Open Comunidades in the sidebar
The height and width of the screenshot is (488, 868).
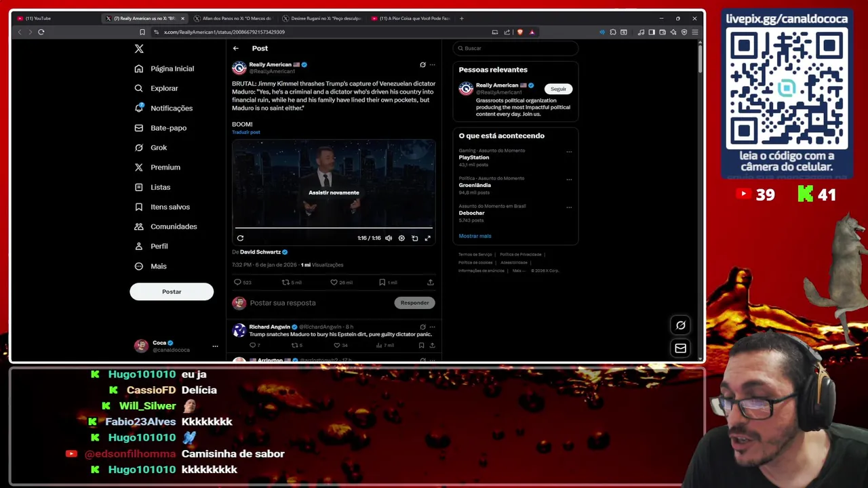coord(165,226)
